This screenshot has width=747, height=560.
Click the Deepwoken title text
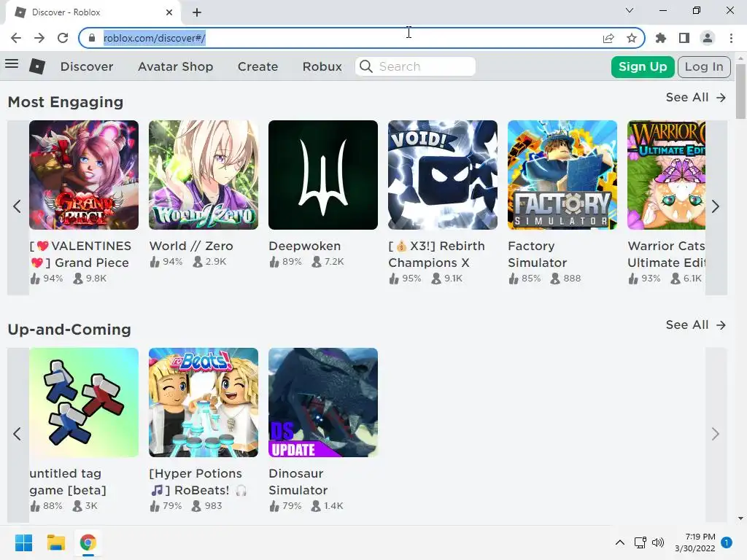pyautogui.click(x=305, y=246)
